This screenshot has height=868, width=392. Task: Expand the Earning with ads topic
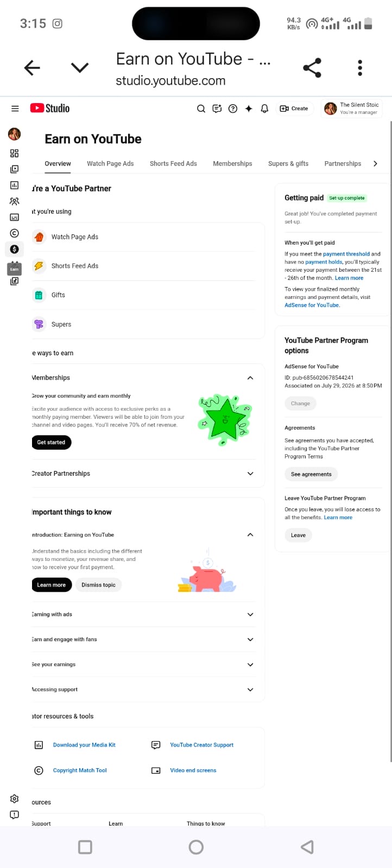tap(250, 615)
